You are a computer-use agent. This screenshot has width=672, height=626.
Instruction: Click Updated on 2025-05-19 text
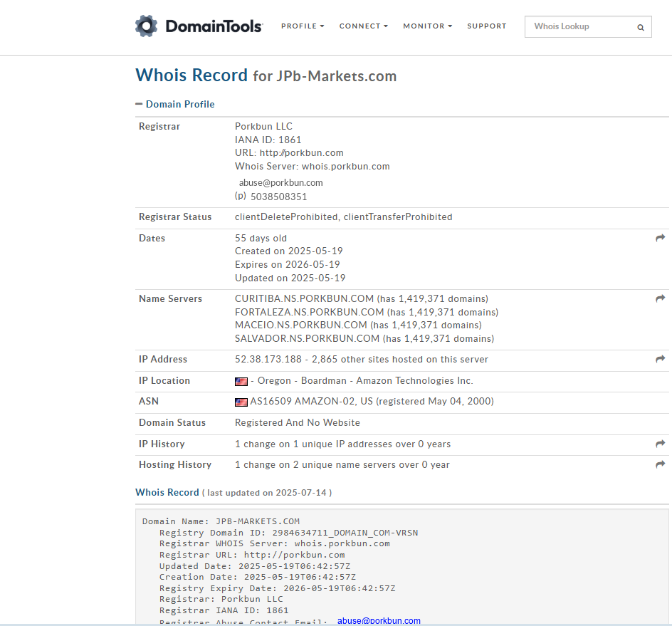(x=290, y=278)
